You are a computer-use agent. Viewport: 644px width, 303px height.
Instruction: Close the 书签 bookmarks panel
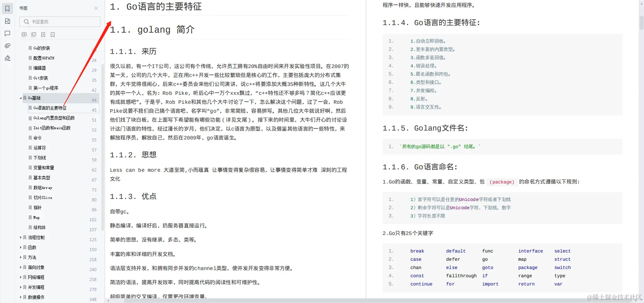[96, 8]
